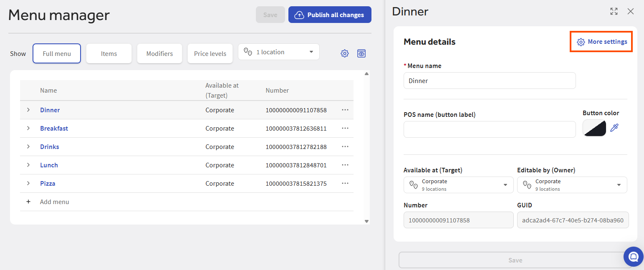This screenshot has width=644, height=270.
Task: Open the Publish all changes cloud icon
Action: 299,14
